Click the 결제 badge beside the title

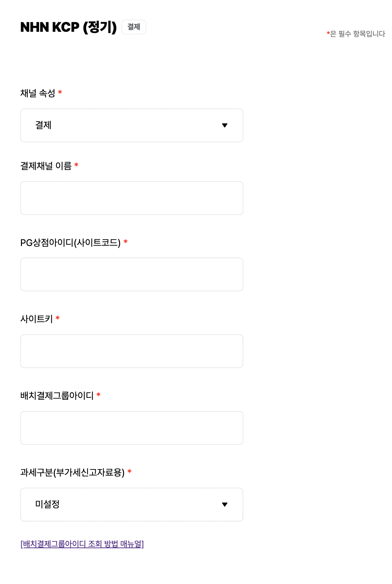click(x=134, y=27)
